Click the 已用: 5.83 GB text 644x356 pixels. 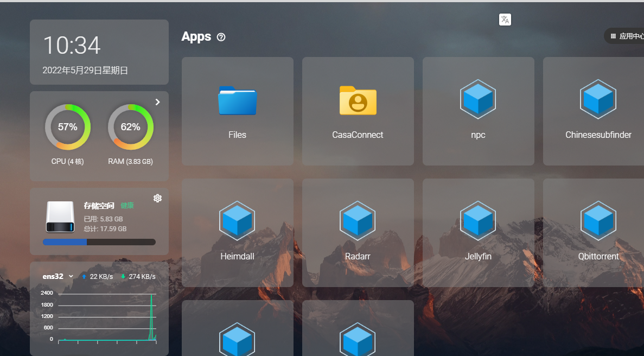pos(104,219)
